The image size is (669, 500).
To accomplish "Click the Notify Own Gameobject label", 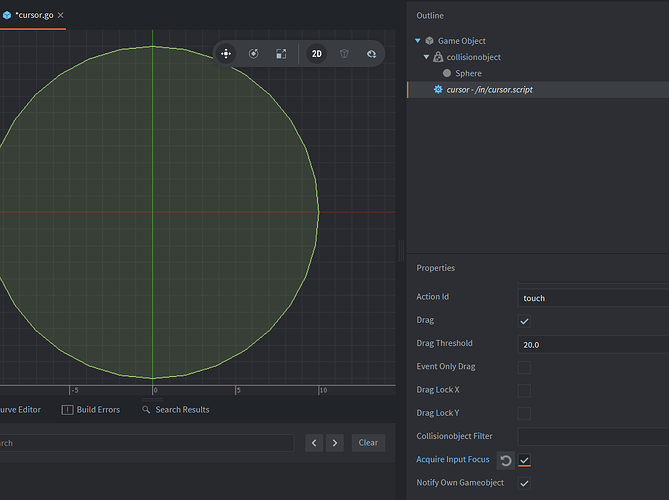I will click(460, 483).
